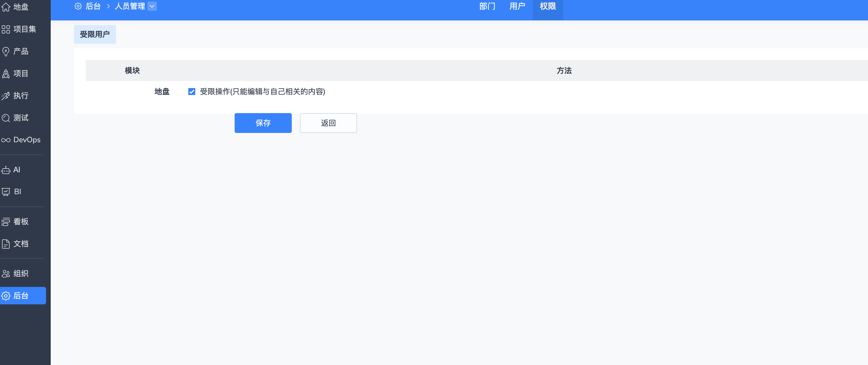The width and height of the screenshot is (868, 365).
Task: Uncheck the 受限操作 checkbox
Action: [192, 92]
